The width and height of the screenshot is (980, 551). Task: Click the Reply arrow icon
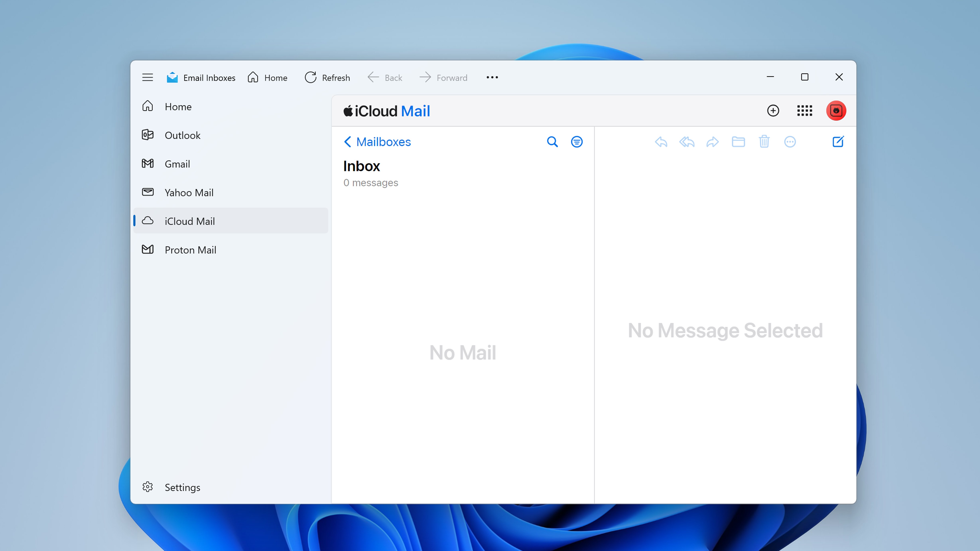click(x=661, y=142)
